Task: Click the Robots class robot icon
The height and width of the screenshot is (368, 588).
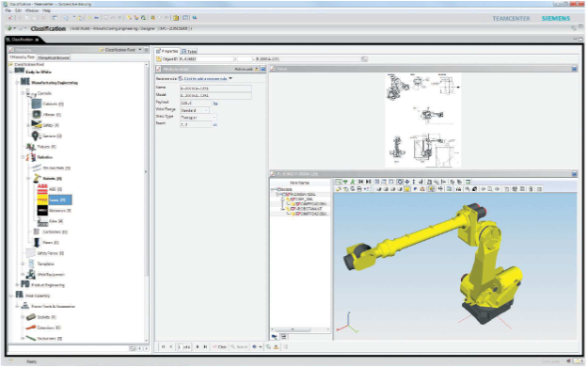Action: coord(37,178)
